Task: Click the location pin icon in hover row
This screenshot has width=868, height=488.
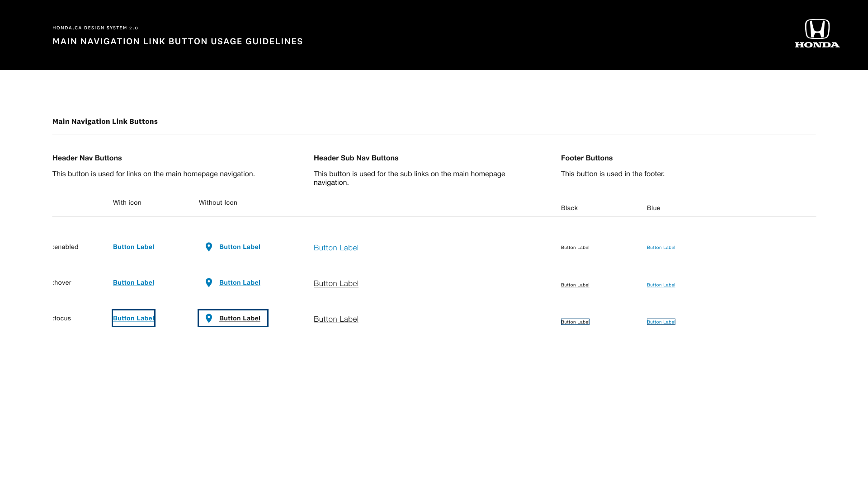Action: click(x=209, y=282)
